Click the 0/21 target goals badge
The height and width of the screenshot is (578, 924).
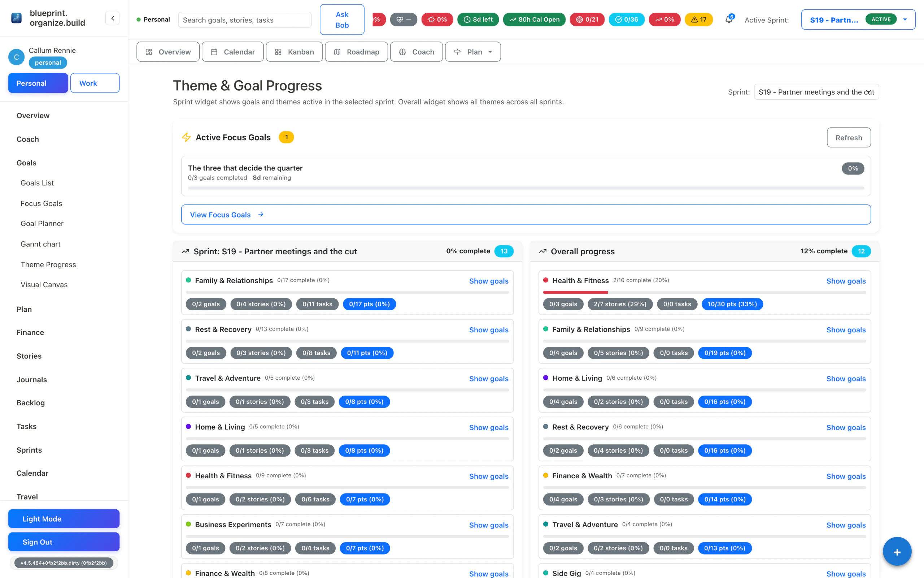pos(587,20)
